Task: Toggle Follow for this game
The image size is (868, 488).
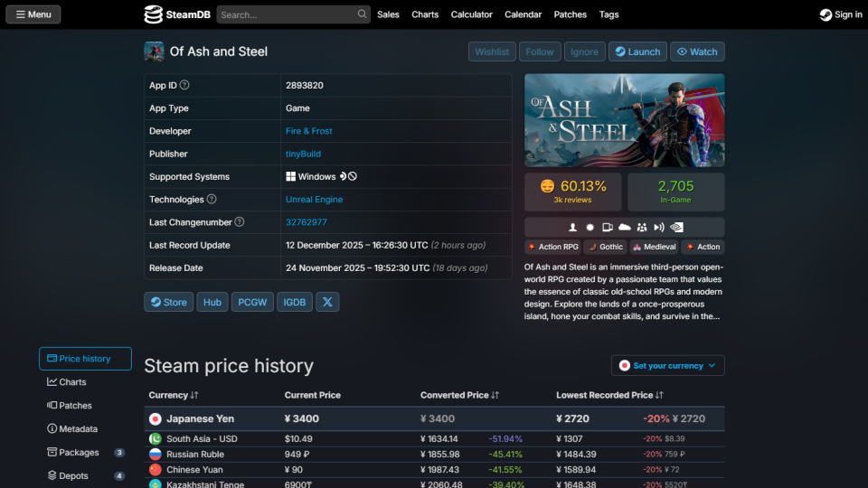Action: tap(540, 52)
